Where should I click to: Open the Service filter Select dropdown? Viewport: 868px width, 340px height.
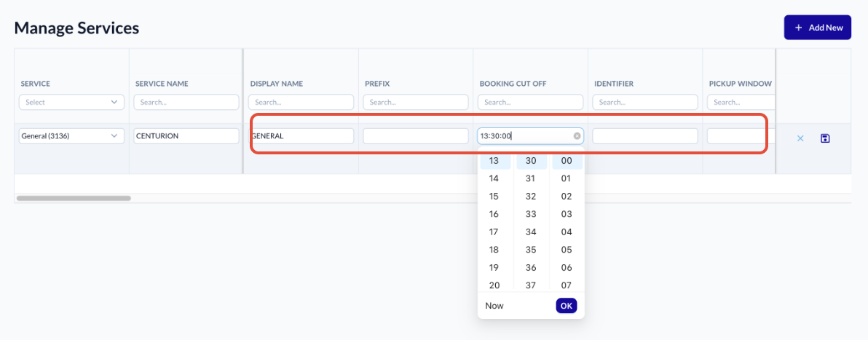[71, 102]
